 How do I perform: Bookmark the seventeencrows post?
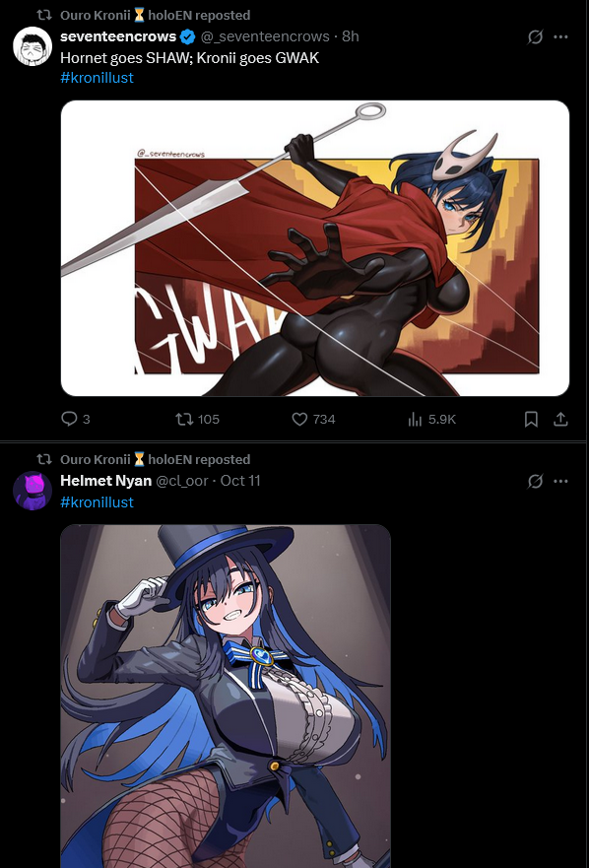click(531, 419)
